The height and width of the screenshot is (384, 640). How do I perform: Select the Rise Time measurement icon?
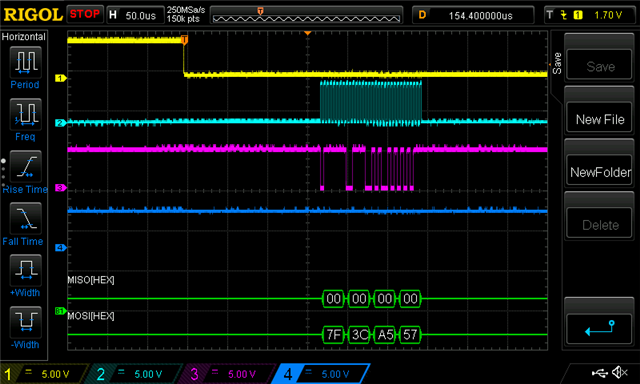(x=25, y=166)
